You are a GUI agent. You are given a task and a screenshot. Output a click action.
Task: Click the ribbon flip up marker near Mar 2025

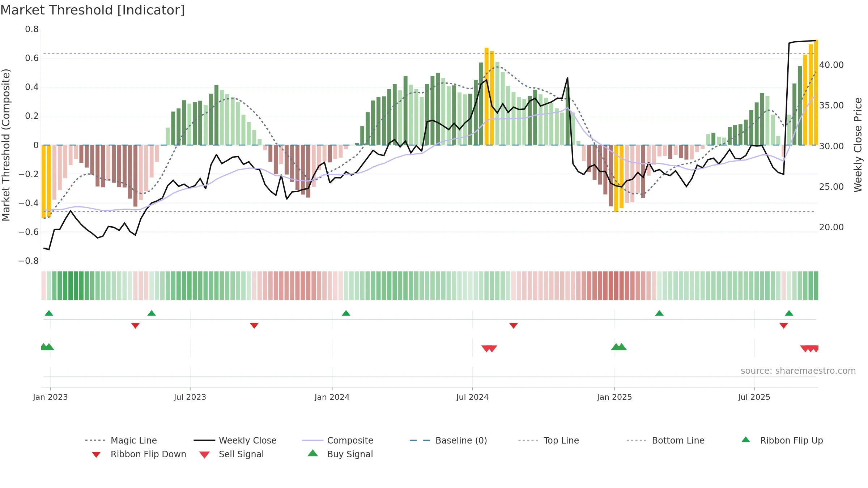tap(659, 313)
